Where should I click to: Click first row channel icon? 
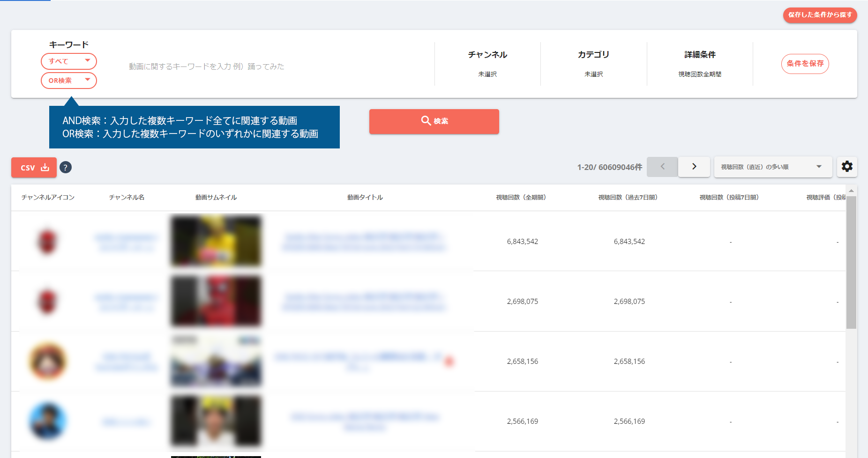[47, 242]
